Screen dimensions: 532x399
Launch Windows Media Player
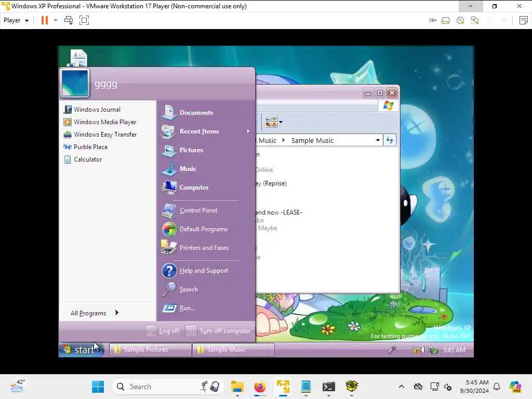100,122
